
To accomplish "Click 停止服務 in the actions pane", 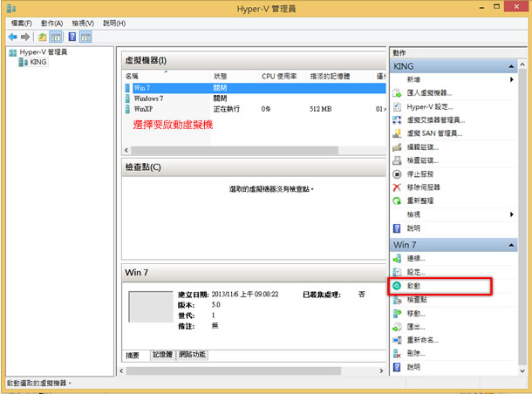I will (420, 174).
